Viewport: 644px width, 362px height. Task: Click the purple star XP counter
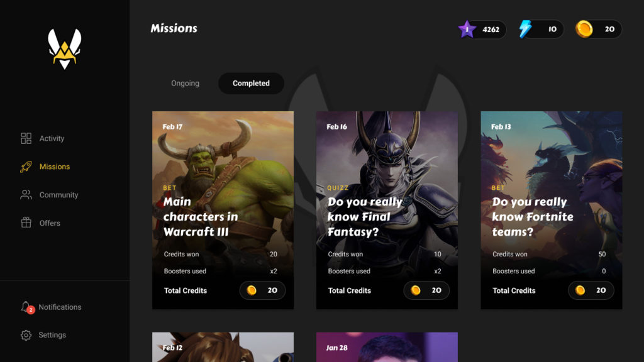[x=482, y=29]
